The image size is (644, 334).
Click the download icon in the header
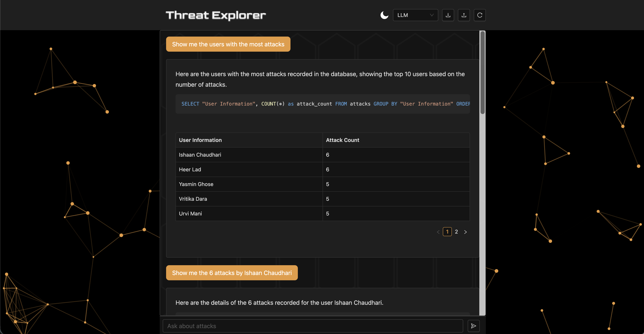coord(448,15)
